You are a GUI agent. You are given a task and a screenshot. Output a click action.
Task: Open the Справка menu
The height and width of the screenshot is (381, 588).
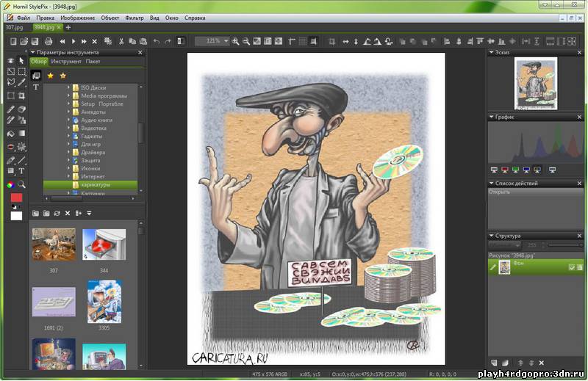pyautogui.click(x=195, y=18)
